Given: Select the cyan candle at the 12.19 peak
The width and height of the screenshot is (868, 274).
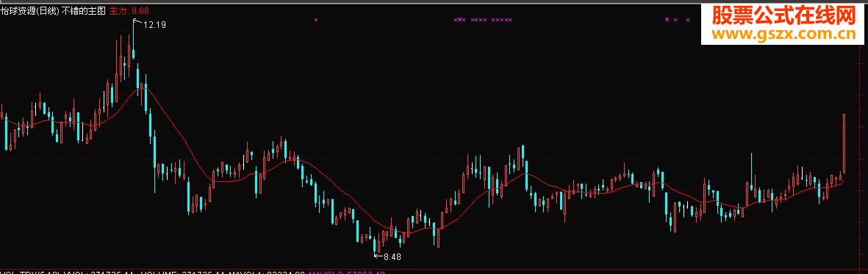Looking at the screenshot, I should click(x=134, y=39).
